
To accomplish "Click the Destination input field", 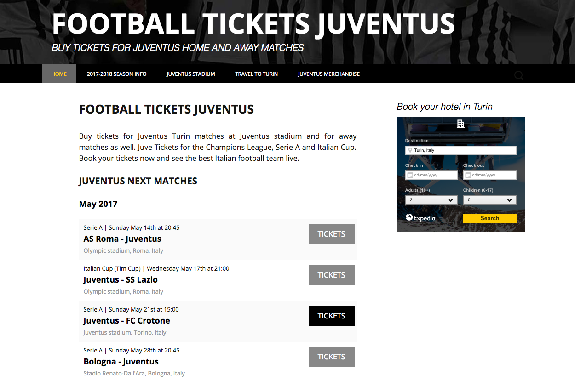I will [x=464, y=150].
